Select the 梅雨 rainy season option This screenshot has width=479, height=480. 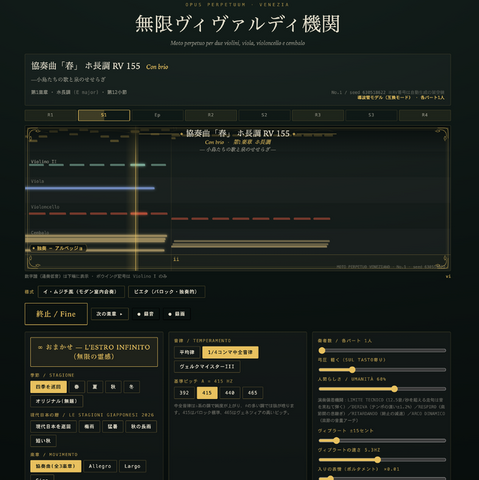coord(89,427)
